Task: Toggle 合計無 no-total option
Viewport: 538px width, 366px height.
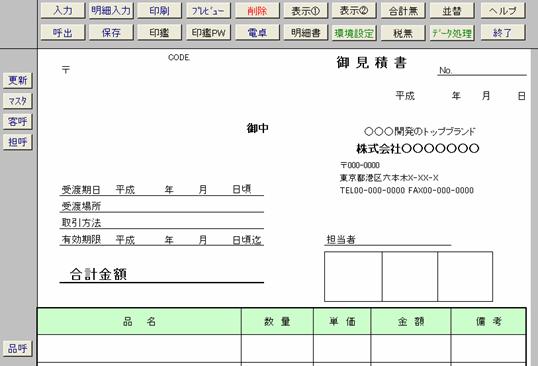Action: [403, 11]
